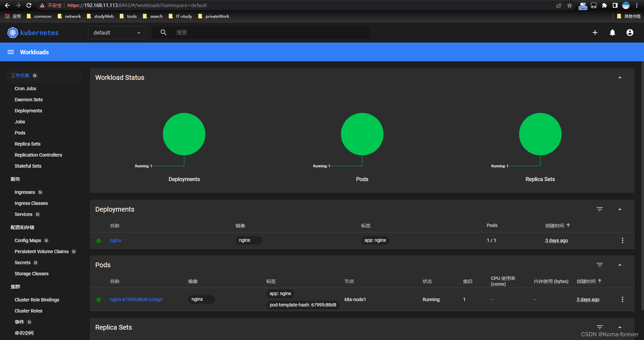Open the filter icon in Deployments card
The height and width of the screenshot is (340, 644).
point(600,209)
